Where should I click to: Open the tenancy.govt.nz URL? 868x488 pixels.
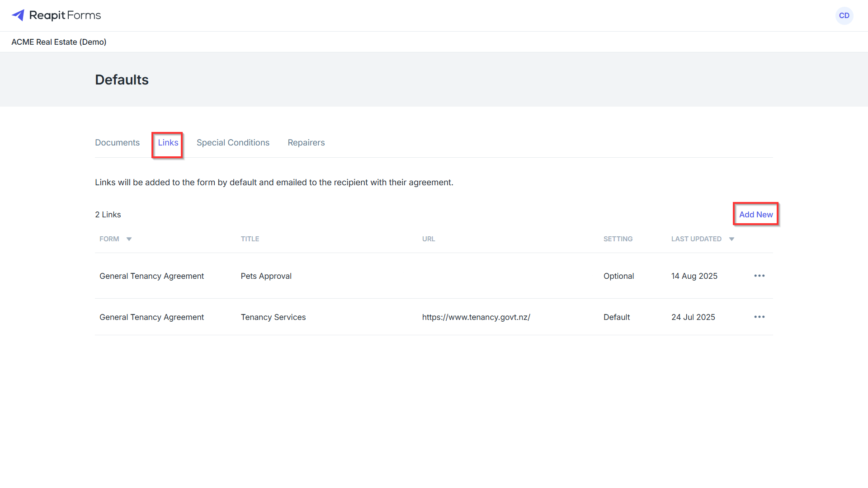[476, 317]
